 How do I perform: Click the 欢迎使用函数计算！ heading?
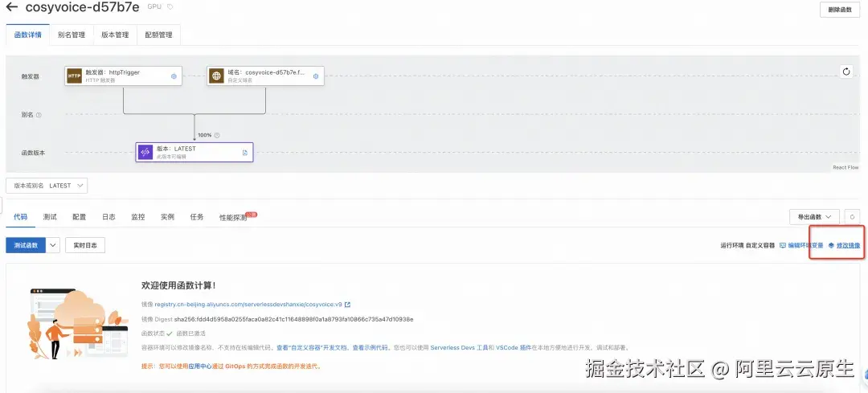click(x=178, y=285)
